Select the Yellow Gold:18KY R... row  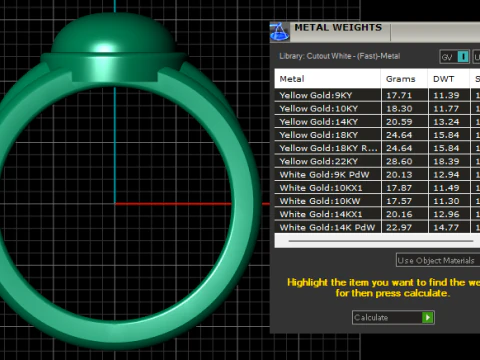click(x=377, y=148)
